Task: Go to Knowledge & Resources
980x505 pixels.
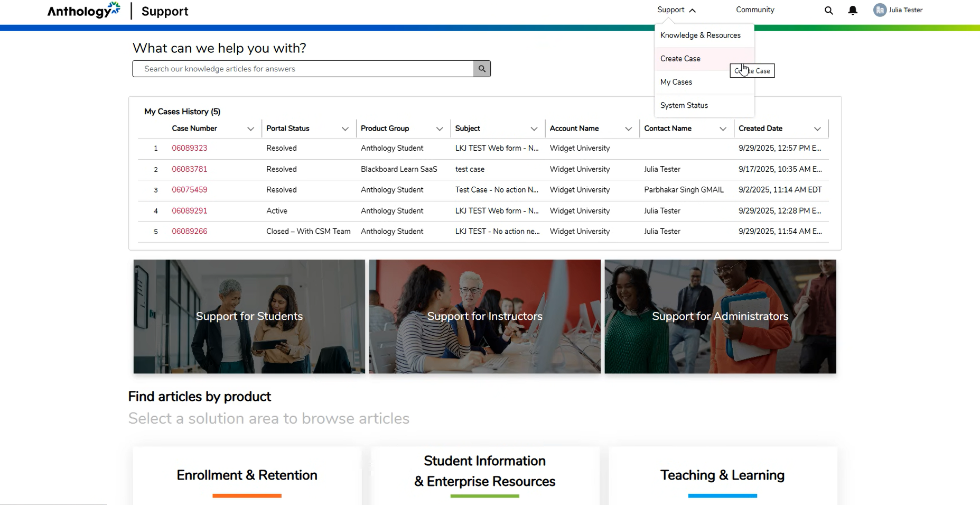Action: (x=700, y=35)
